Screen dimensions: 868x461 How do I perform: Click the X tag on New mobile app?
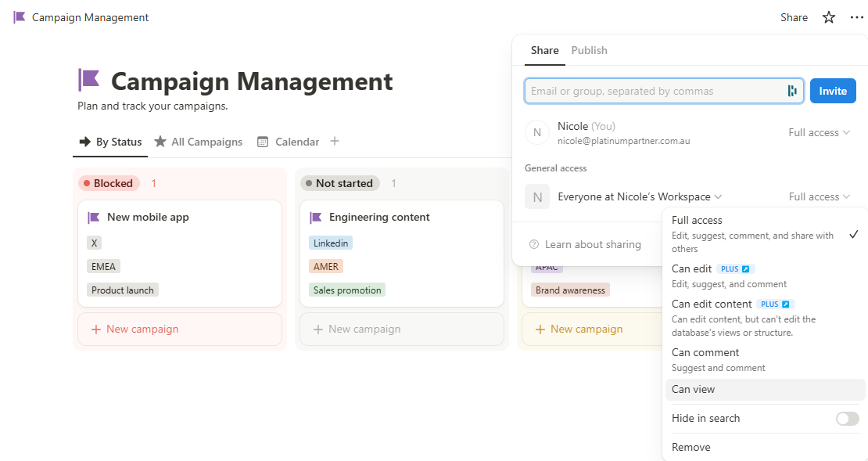click(x=94, y=243)
